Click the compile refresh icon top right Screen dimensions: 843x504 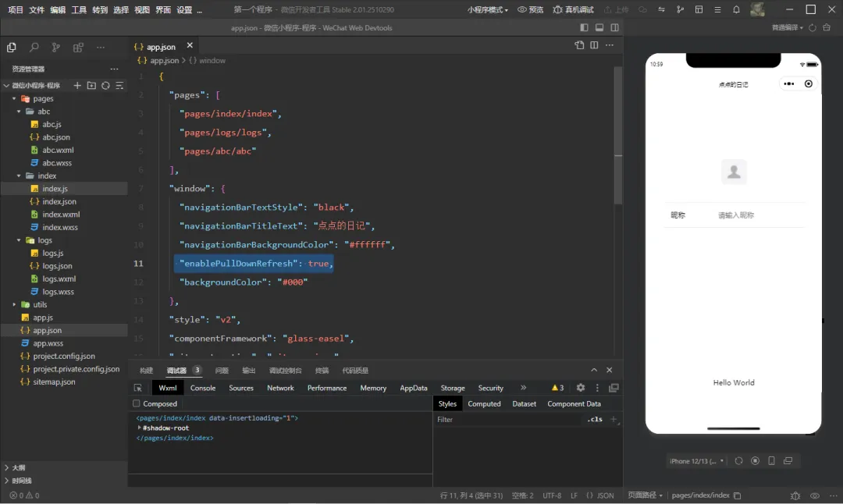click(x=813, y=27)
